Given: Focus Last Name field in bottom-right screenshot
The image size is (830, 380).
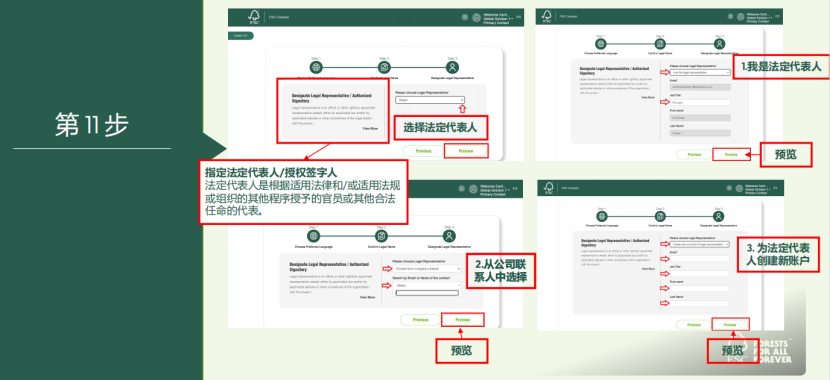Looking at the screenshot, I should click(699, 304).
